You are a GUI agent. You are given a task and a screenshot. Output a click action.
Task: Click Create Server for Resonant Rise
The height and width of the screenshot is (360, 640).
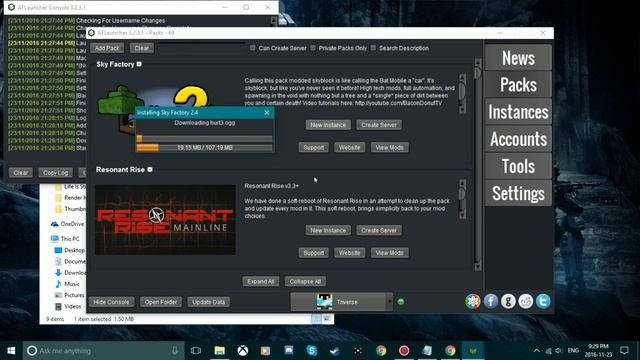379,230
